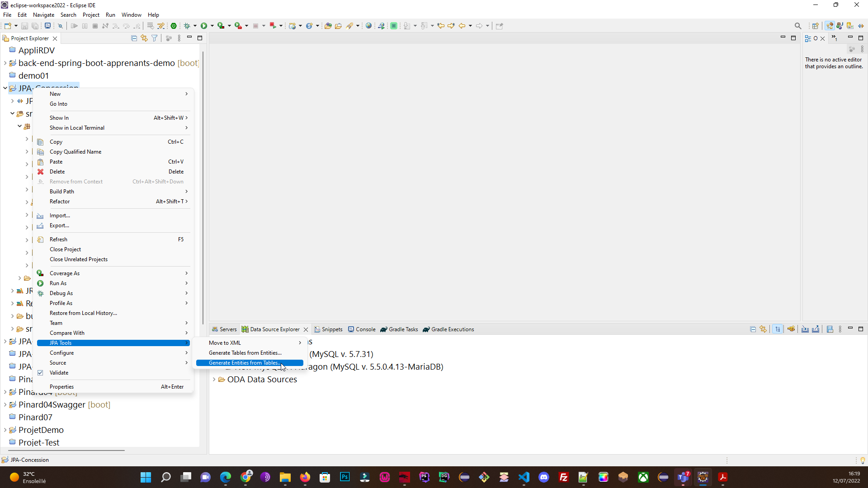Expand the ODA Data Sources tree node
The height and width of the screenshot is (488, 868).
point(216,380)
